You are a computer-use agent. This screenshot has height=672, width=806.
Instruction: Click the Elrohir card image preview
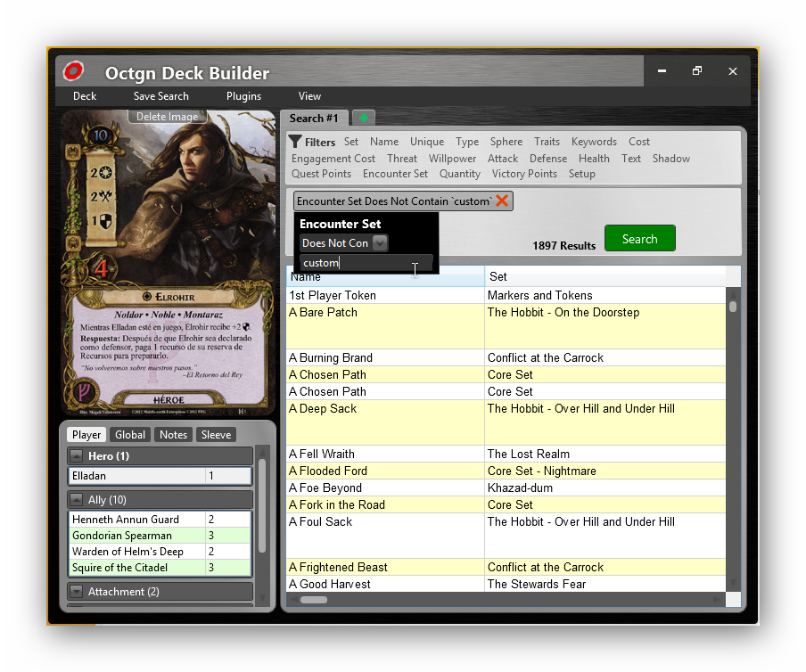[169, 263]
